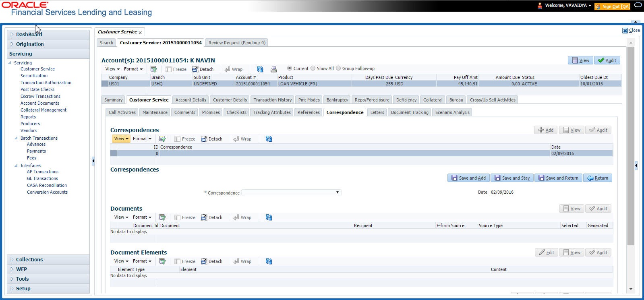Viewport: 644px width, 300px height.
Task: Switch to the Search tab
Action: click(106, 43)
